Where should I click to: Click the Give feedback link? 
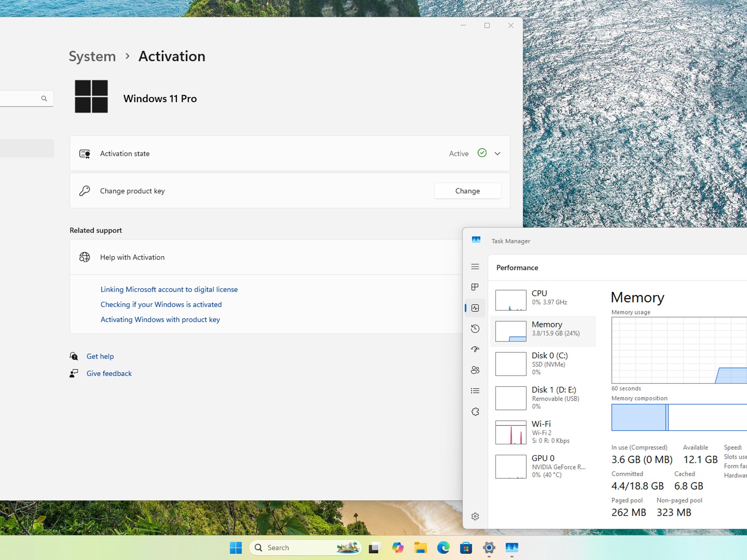[x=109, y=373]
